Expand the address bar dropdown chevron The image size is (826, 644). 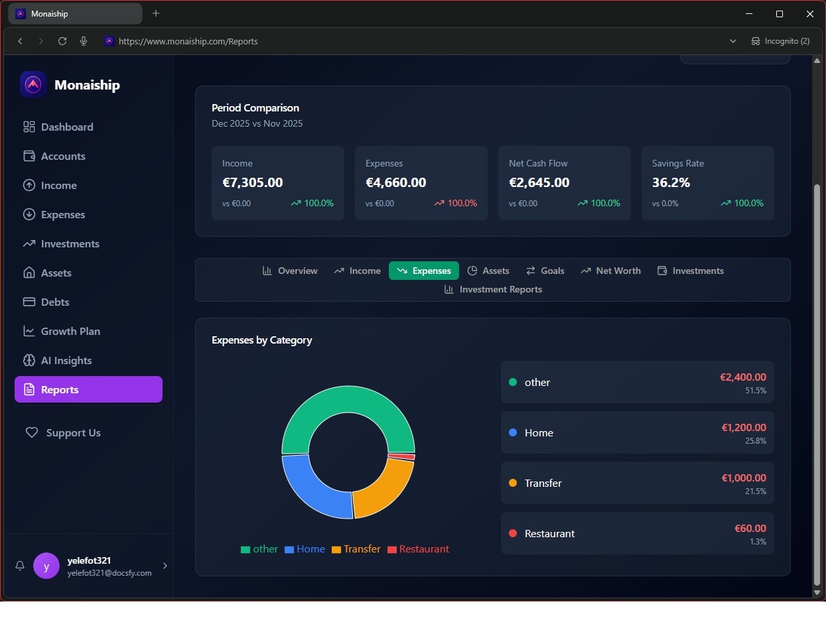(733, 41)
